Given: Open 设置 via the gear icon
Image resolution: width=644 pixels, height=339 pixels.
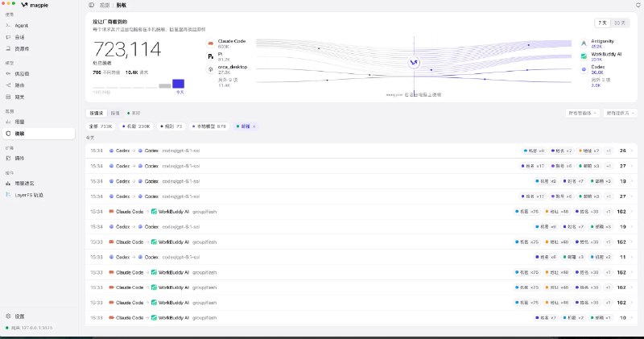Looking at the screenshot, I should point(8,316).
